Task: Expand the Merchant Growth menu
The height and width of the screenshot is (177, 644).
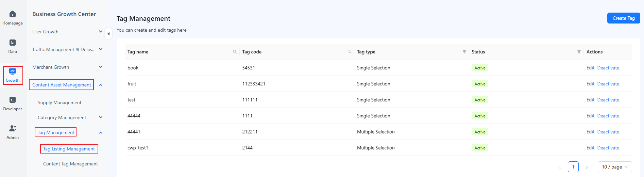Action: [x=67, y=67]
